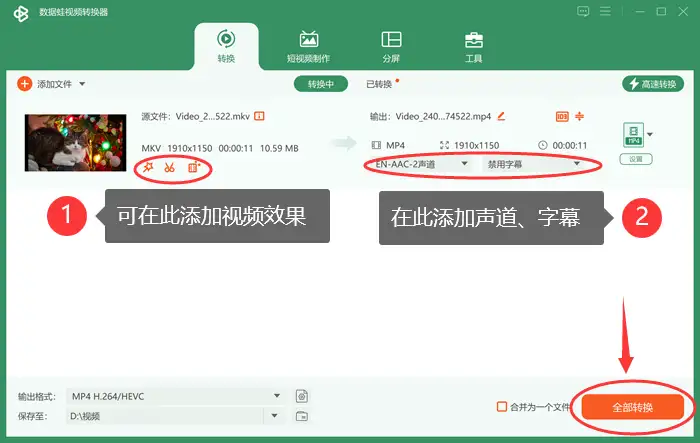Image resolution: width=700 pixels, height=443 pixels.
Task: Open the 禁用字幕 subtitle dropdown
Action: pyautogui.click(x=533, y=164)
